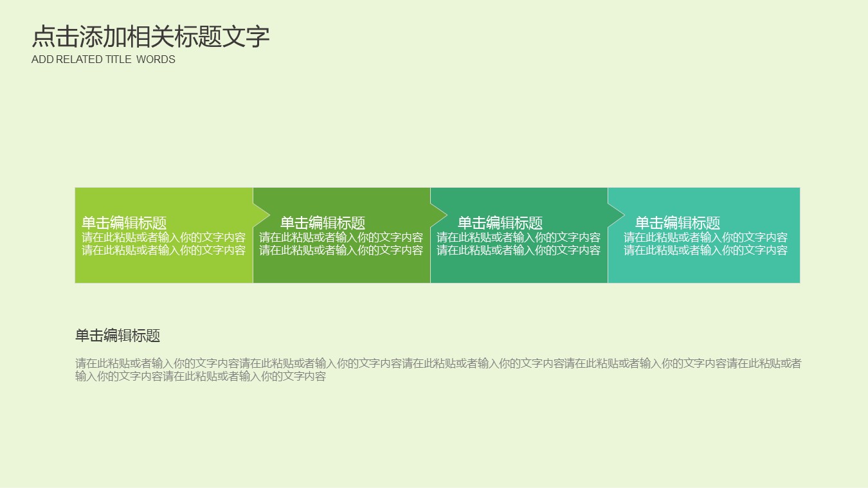The height and width of the screenshot is (488, 868).
Task: Click the arrow notch entering the turquoise block
Action: tap(617, 213)
